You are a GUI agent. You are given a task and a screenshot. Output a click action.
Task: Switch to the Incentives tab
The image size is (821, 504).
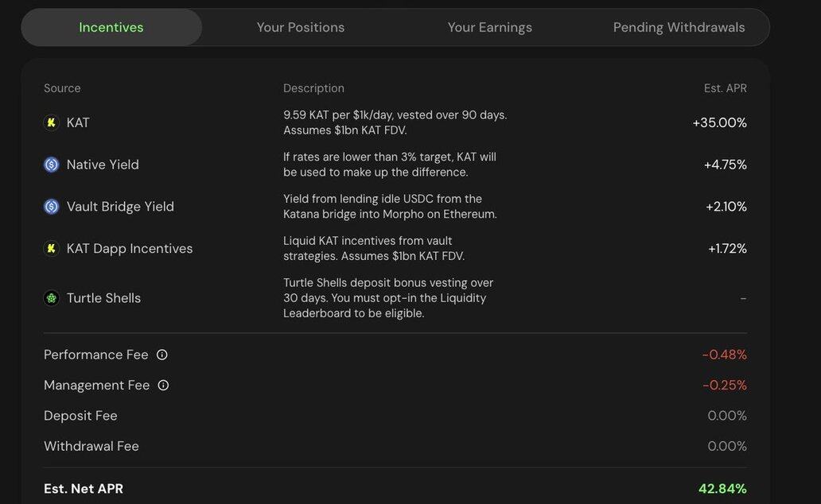tap(111, 27)
